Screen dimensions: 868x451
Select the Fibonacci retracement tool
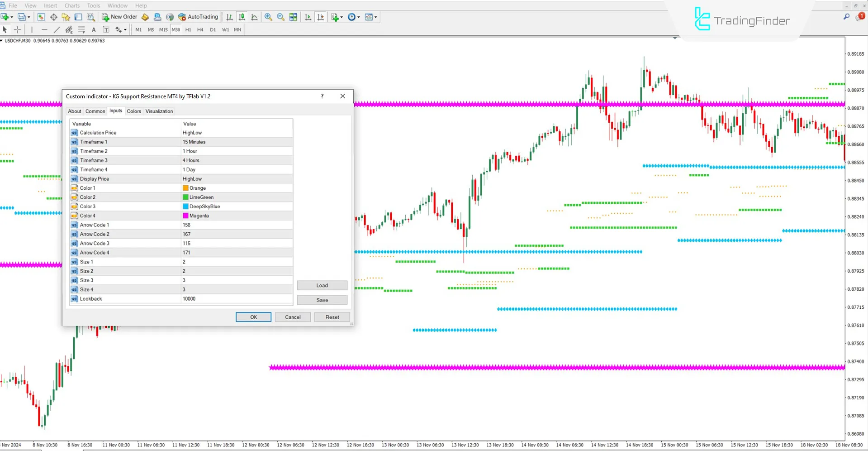[x=81, y=29]
